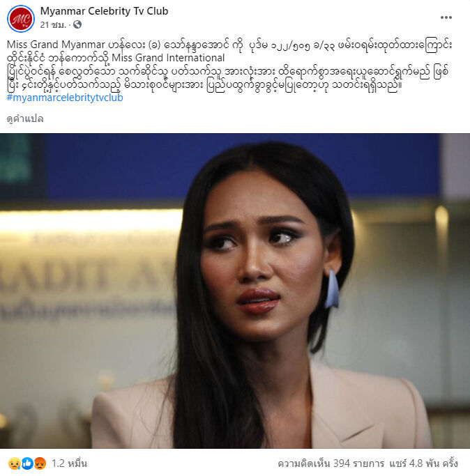Click the sad crying reaction emoji
This screenshot has height=476, width=470.
pyautogui.click(x=14, y=463)
